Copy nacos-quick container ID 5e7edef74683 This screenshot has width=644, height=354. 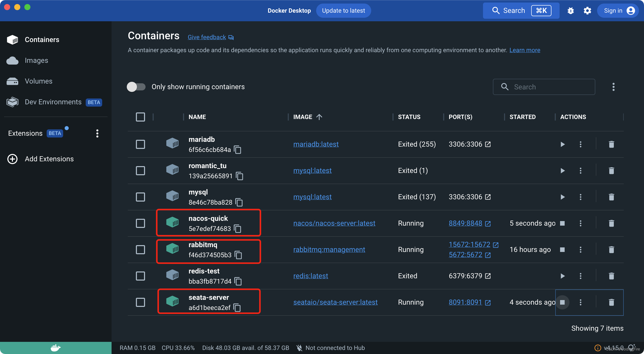tap(238, 229)
